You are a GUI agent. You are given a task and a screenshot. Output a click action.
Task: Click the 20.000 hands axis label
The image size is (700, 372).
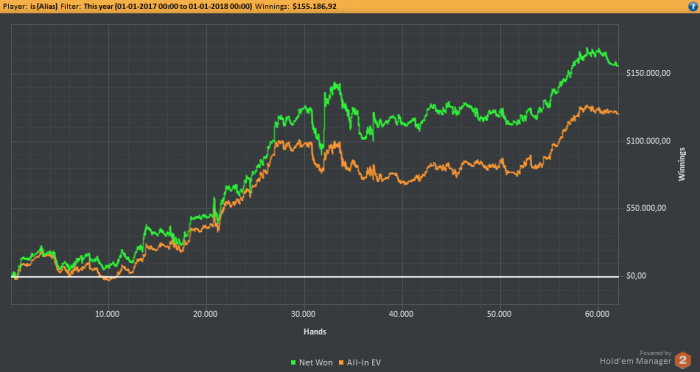coord(205,314)
